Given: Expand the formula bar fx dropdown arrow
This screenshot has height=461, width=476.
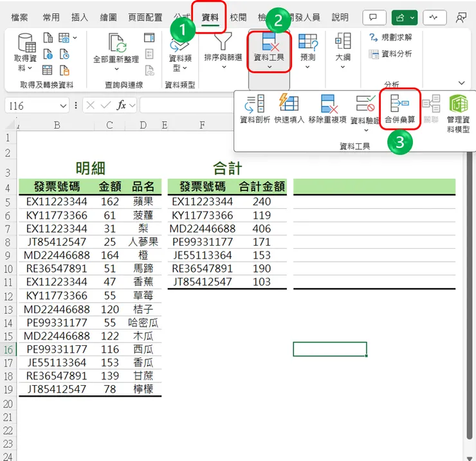Looking at the screenshot, I should [132, 105].
